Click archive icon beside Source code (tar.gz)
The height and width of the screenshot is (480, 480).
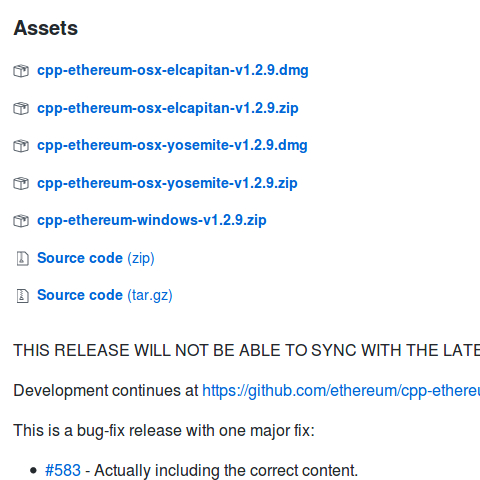[23, 296]
